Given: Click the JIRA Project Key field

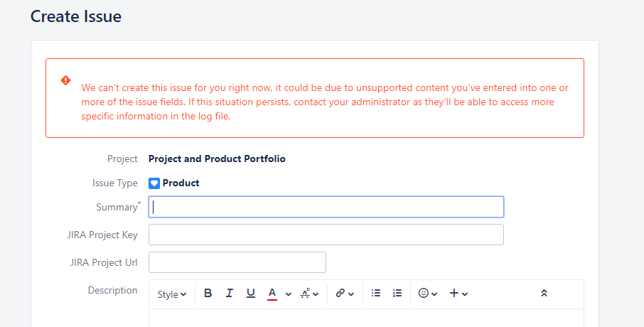Looking at the screenshot, I should 326,235.
